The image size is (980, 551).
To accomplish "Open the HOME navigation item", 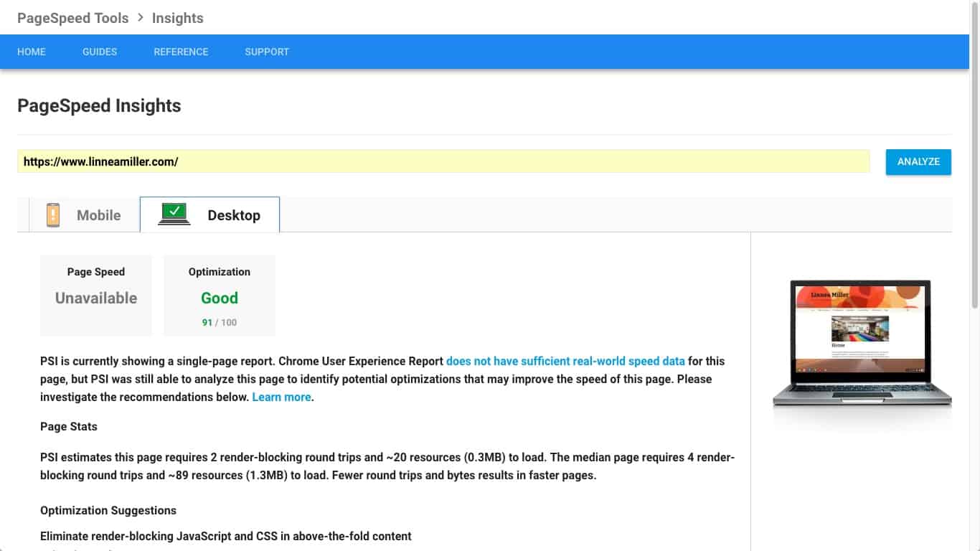I will coord(32,52).
